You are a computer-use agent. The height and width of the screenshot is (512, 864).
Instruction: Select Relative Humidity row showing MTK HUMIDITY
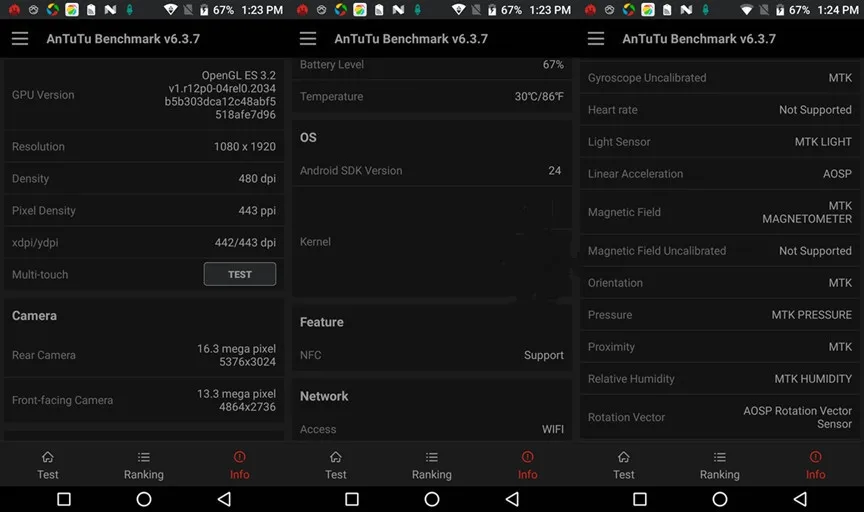[x=720, y=379]
